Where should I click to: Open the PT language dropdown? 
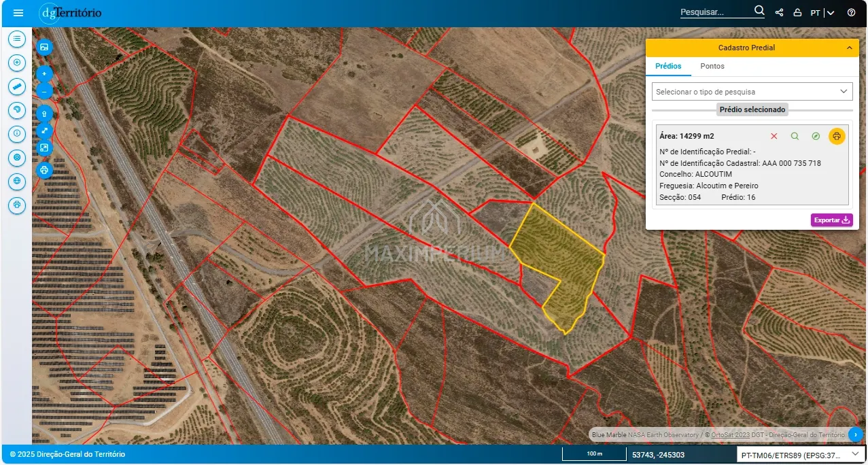pos(822,13)
